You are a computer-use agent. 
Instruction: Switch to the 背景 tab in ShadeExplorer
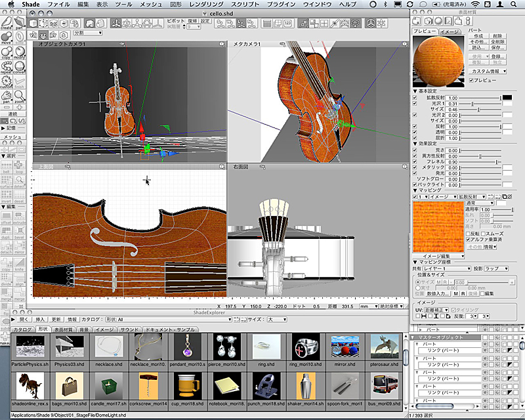click(85, 329)
